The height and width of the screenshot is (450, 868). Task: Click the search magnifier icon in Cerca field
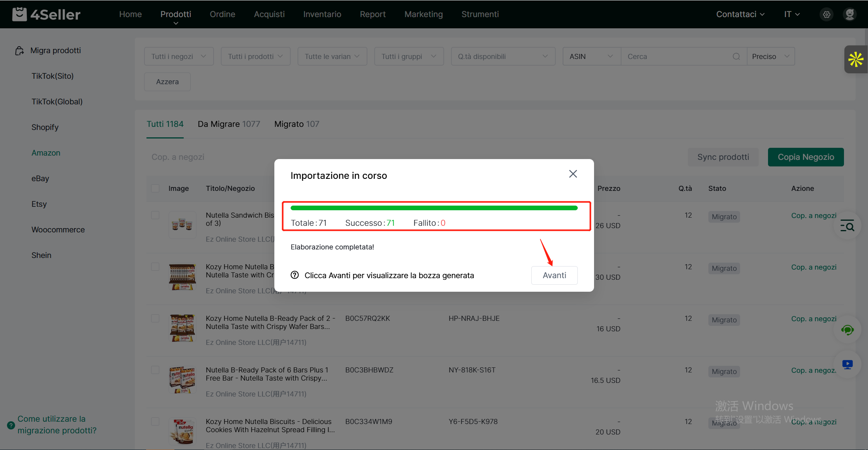click(736, 57)
